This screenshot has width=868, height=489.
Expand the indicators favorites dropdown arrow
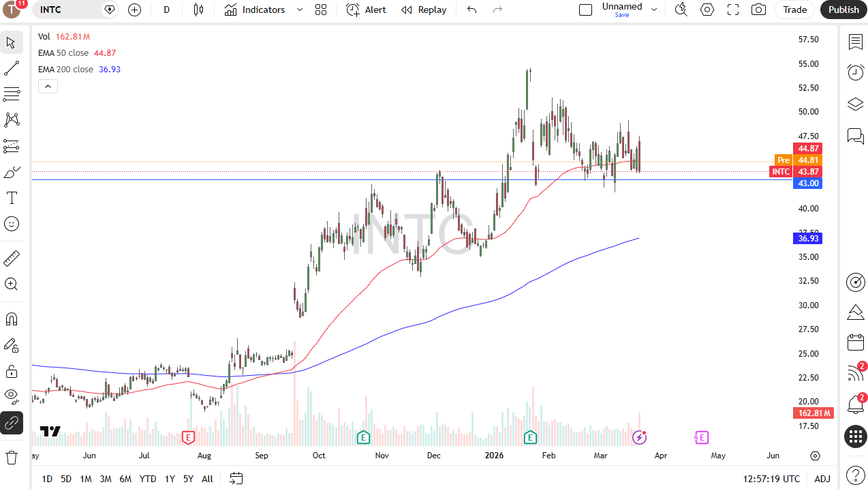[300, 10]
